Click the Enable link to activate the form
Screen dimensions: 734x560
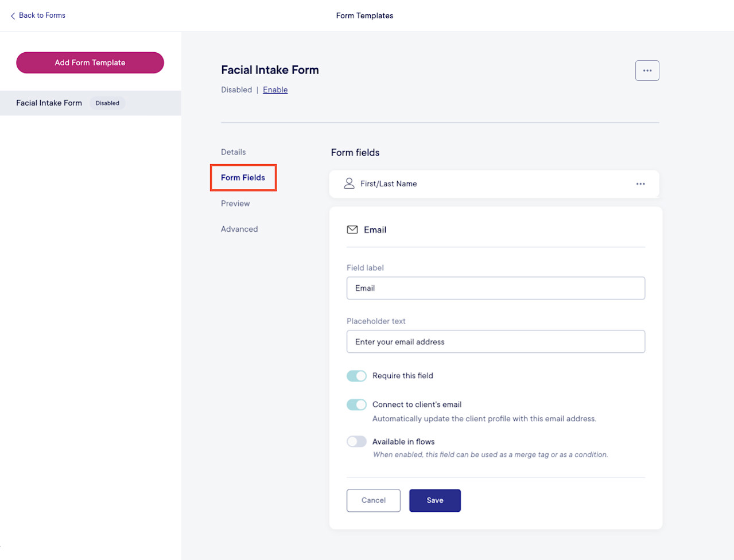point(275,90)
